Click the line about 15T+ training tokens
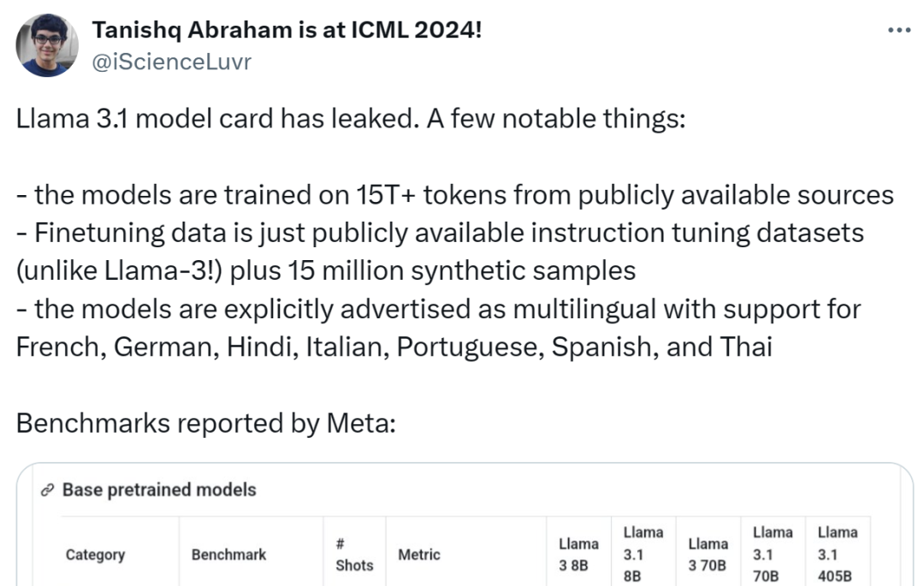 [x=455, y=194]
